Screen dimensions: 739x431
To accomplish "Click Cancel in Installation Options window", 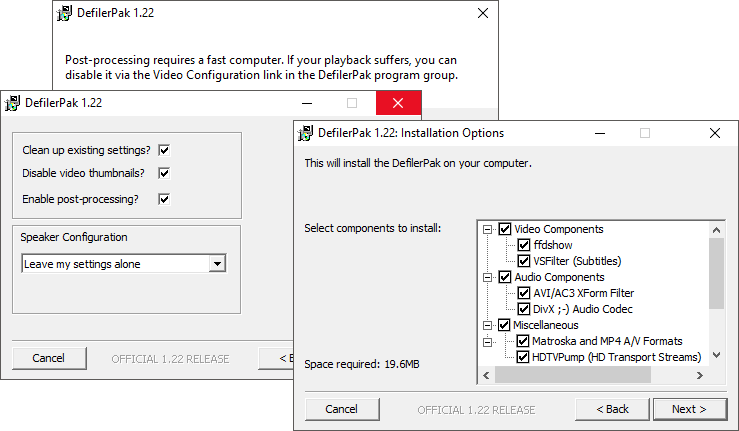I will click(x=342, y=409).
